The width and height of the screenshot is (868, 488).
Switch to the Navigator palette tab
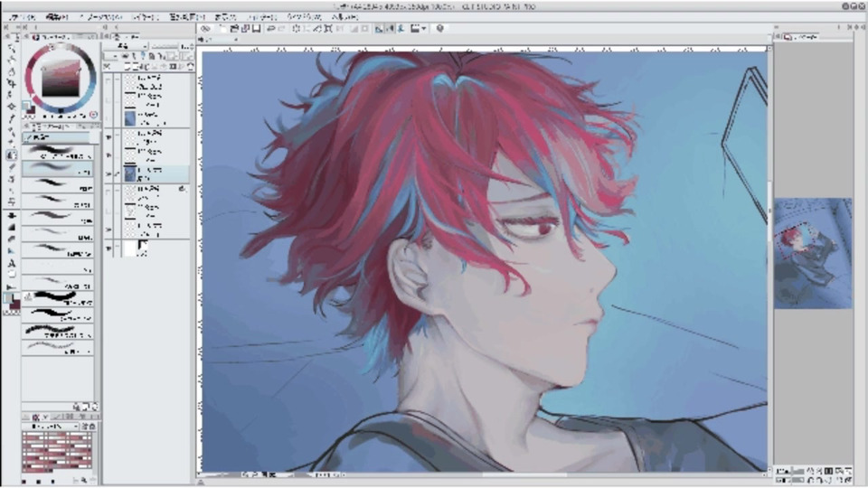(800, 37)
